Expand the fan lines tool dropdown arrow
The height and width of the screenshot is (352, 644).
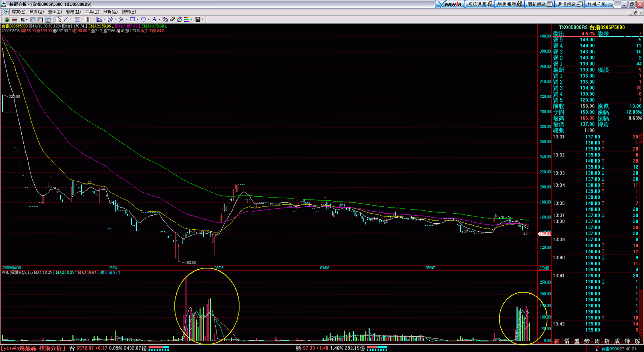point(104,19)
